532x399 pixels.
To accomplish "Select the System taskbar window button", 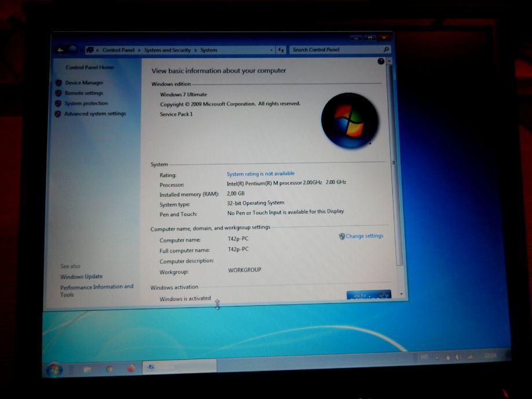I will 179,367.
